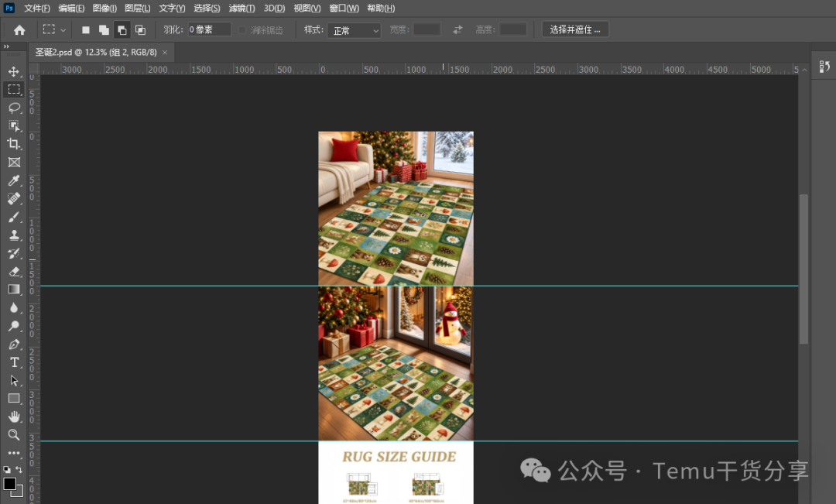Select the Hand tool

click(14, 417)
